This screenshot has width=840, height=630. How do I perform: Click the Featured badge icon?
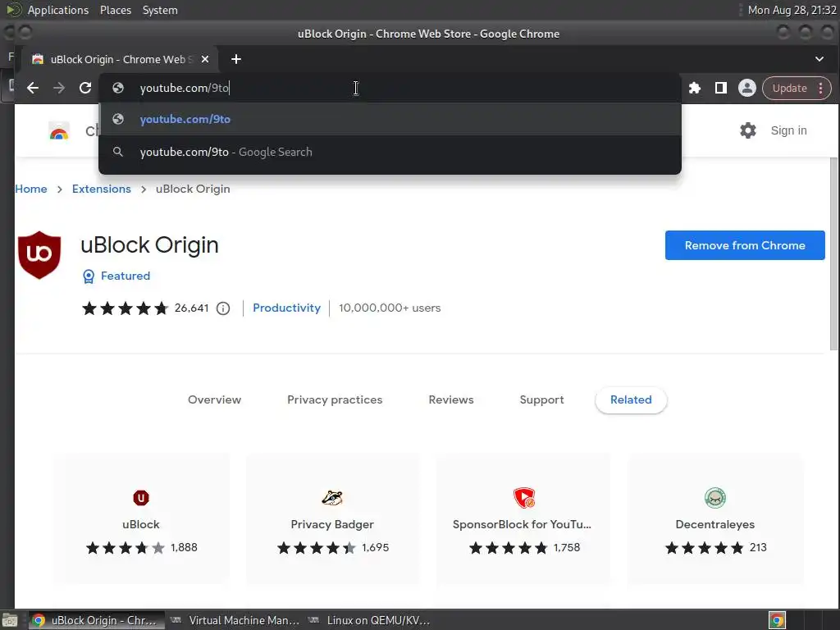(x=89, y=276)
